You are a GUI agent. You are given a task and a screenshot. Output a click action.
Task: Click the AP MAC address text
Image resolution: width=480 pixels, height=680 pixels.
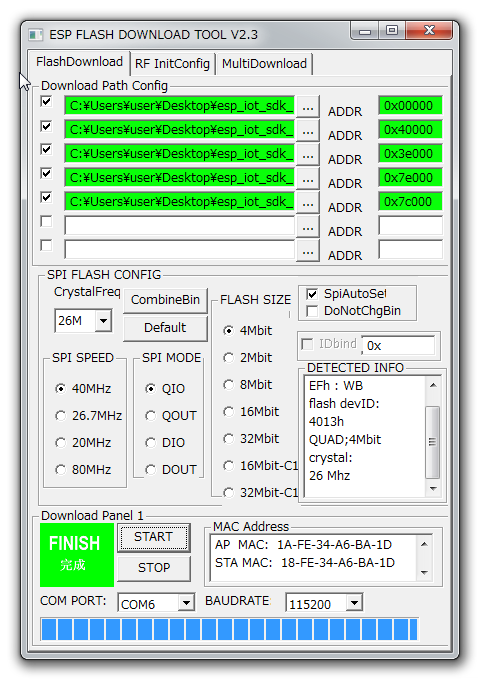[x=304, y=545]
